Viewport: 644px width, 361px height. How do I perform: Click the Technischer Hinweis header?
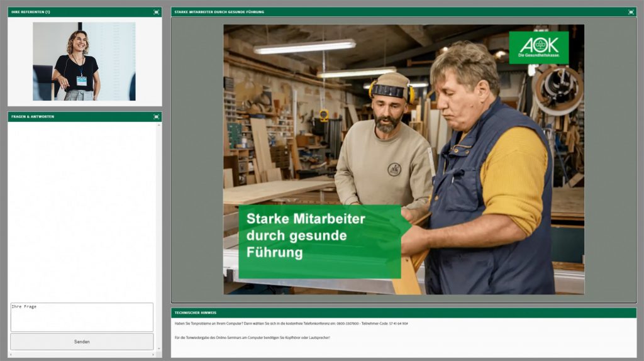click(x=196, y=313)
